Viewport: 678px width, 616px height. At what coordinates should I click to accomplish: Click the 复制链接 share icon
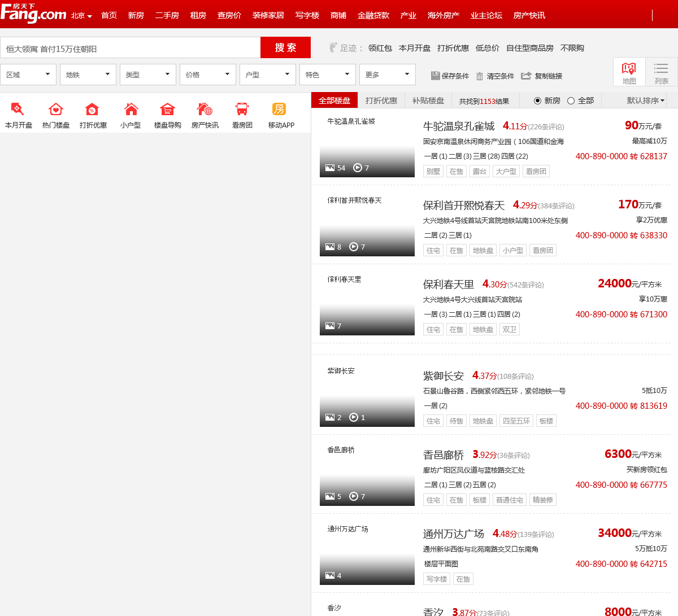point(526,76)
